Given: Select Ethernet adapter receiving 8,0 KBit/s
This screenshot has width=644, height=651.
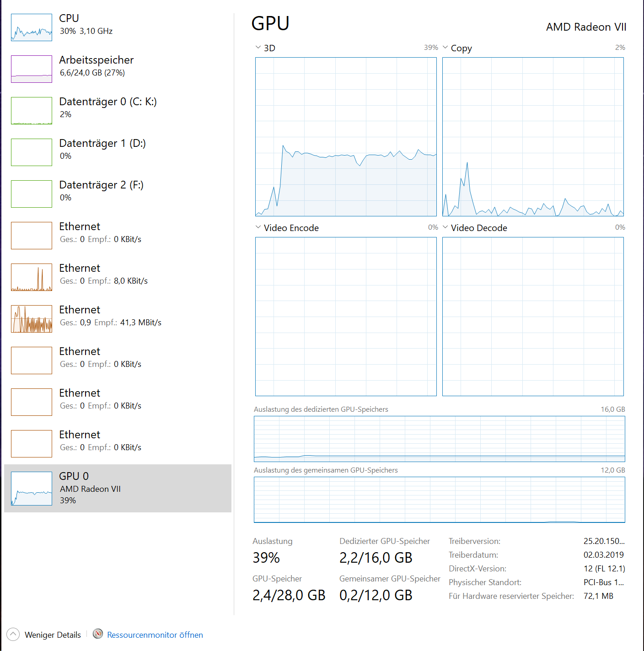Looking at the screenshot, I should [118, 277].
